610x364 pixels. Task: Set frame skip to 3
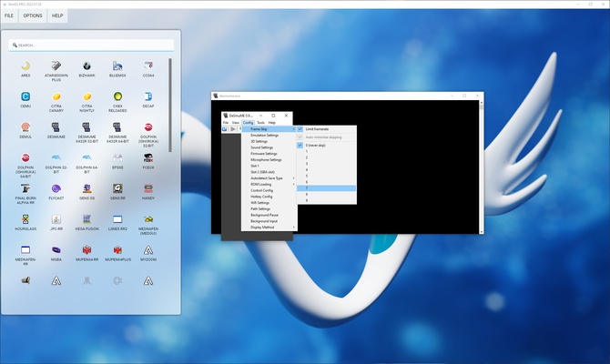click(x=327, y=164)
